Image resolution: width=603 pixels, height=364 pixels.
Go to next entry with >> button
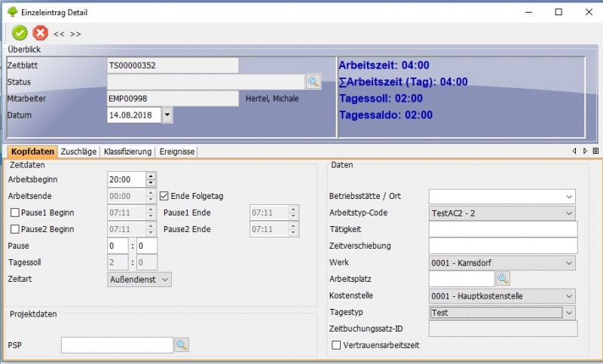click(75, 34)
